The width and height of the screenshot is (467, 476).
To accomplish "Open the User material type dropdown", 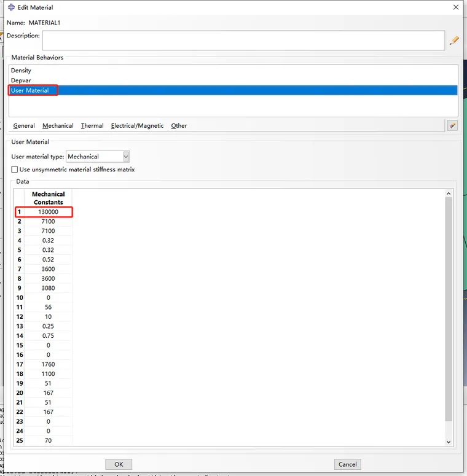I will point(126,157).
